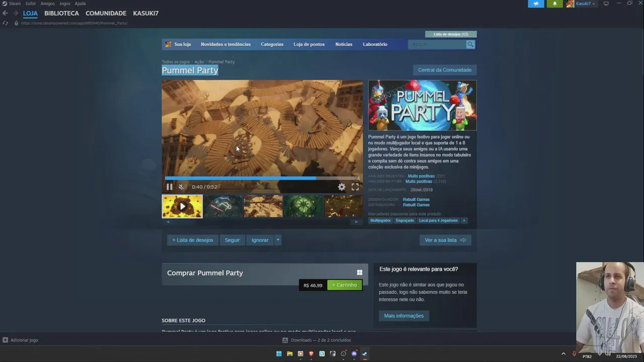Screen dimensions: 644x362
Task: Click the Downloads status icon
Action: coord(285,340)
